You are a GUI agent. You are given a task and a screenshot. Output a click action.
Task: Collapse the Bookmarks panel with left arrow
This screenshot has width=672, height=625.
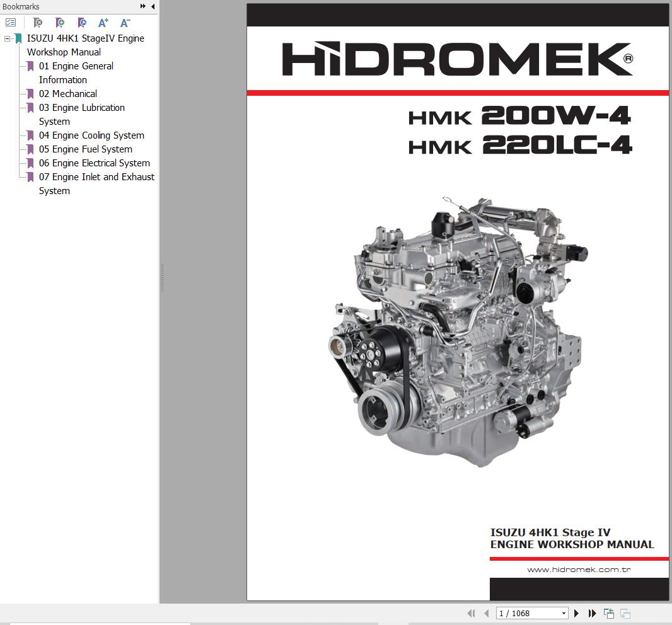[153, 6]
